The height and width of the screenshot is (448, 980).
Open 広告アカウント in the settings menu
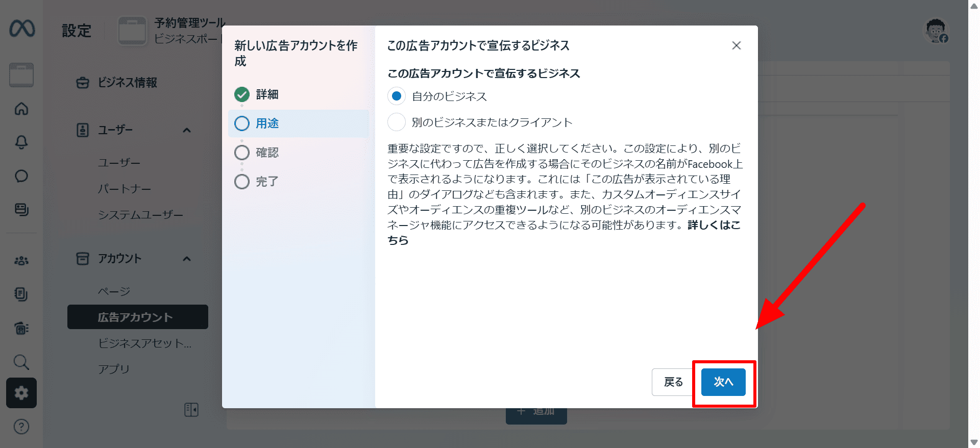point(138,317)
